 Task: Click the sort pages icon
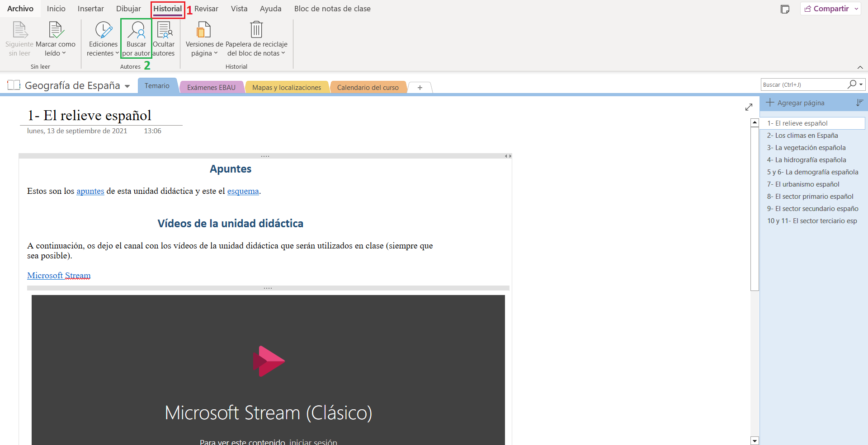[x=859, y=103]
